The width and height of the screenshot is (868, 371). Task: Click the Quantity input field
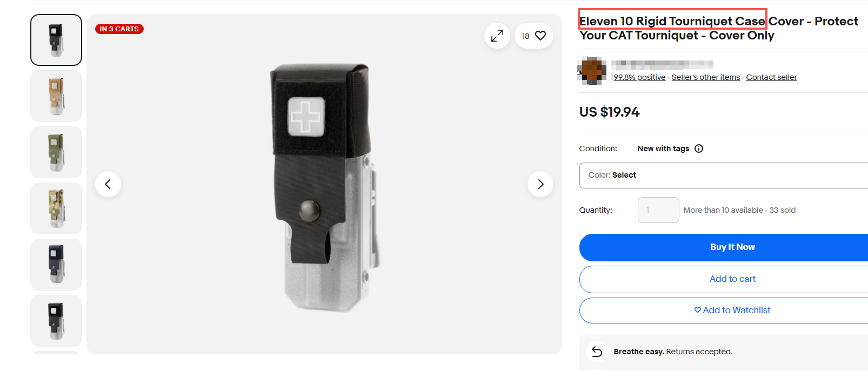click(x=658, y=210)
